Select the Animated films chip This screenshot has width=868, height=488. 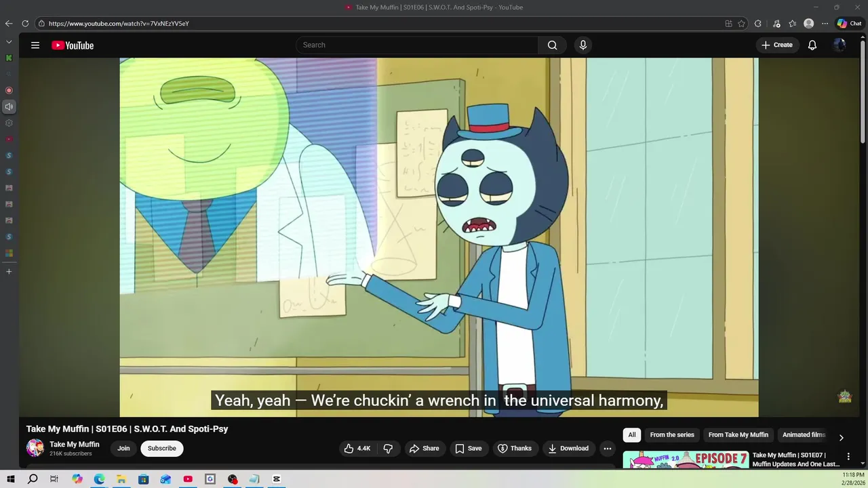804,435
